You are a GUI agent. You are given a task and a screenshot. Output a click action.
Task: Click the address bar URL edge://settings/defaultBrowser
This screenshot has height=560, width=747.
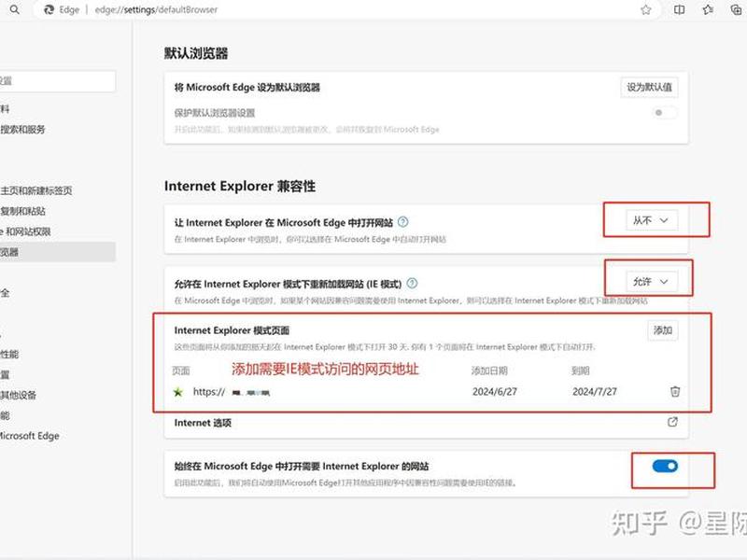pyautogui.click(x=156, y=9)
